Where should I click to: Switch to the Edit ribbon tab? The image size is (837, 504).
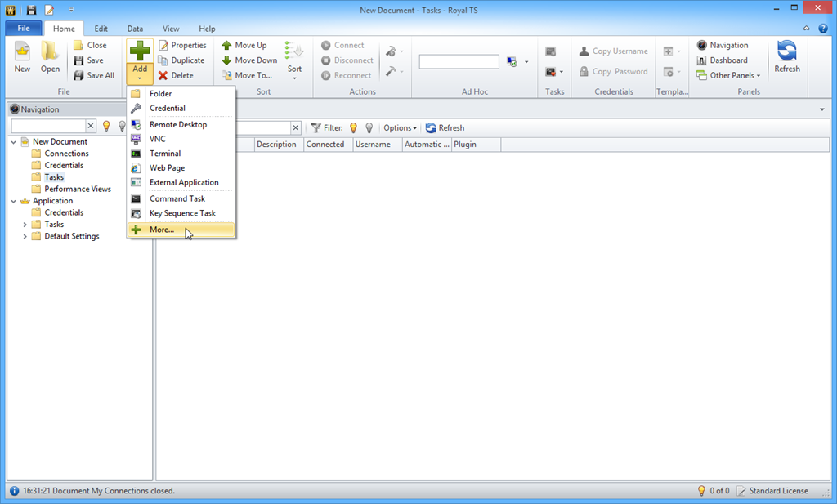[101, 29]
